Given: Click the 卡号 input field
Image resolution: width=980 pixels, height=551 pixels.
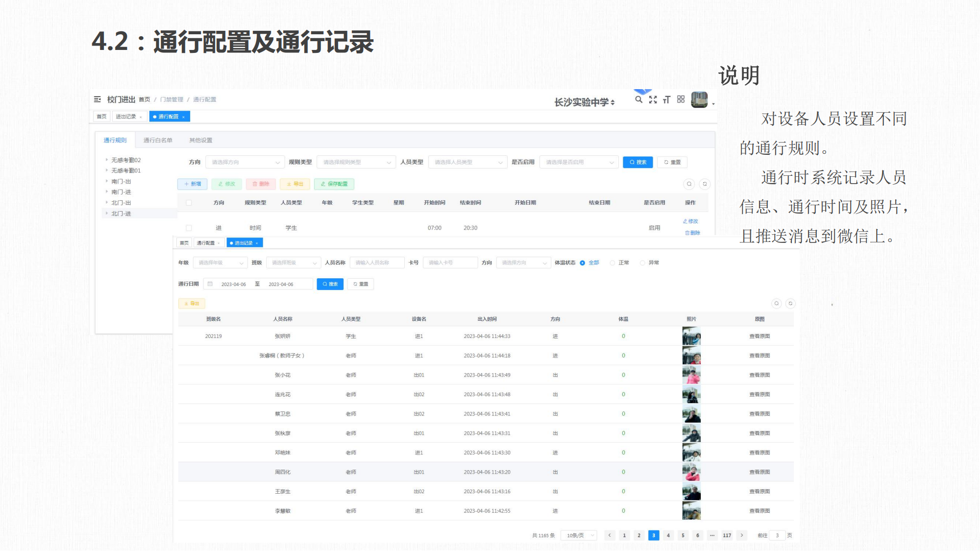Looking at the screenshot, I should click(x=450, y=263).
